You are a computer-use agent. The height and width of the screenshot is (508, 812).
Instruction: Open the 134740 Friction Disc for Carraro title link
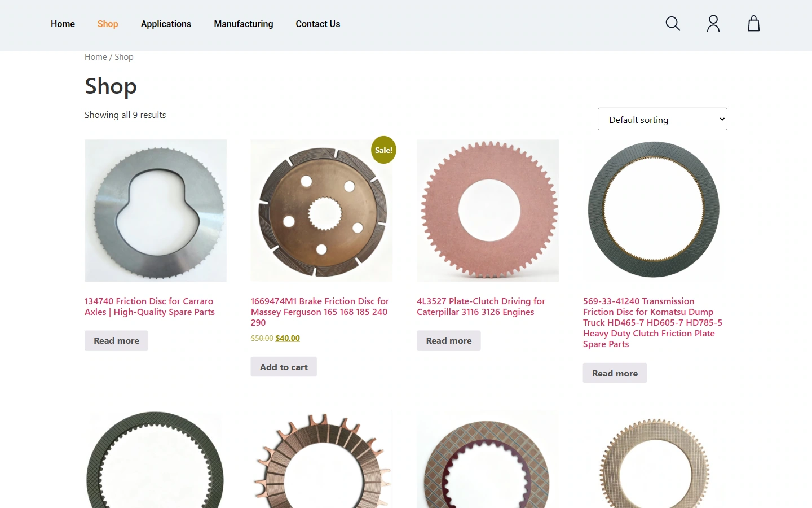(149, 306)
